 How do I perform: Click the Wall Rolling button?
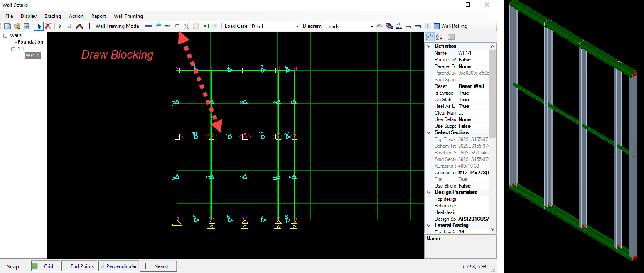(x=450, y=26)
